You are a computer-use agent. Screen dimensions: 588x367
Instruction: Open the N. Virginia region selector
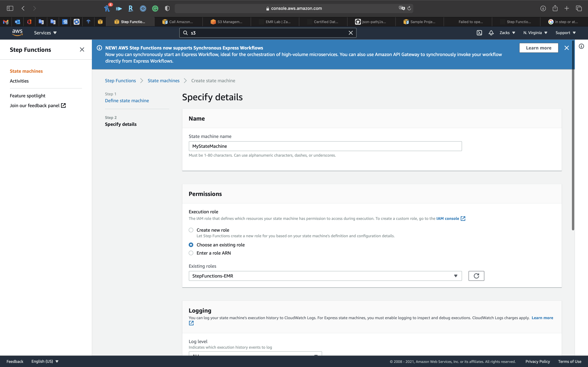point(535,33)
